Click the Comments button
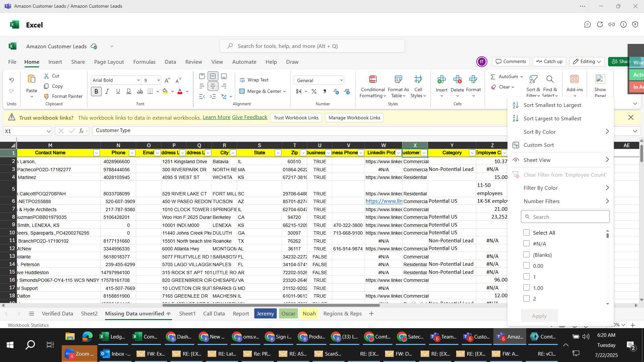This screenshot has width=644, height=362. coord(511,62)
